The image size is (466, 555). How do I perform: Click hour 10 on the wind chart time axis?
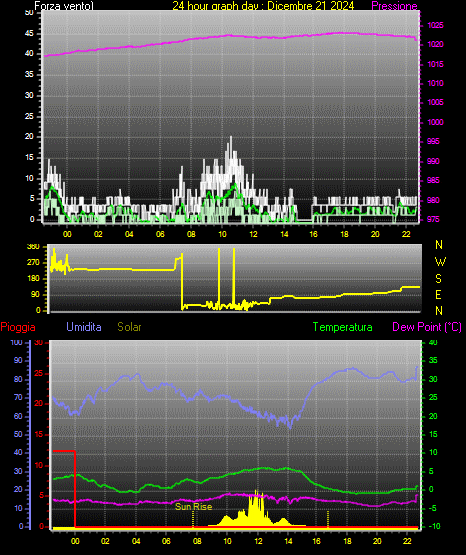(x=222, y=234)
